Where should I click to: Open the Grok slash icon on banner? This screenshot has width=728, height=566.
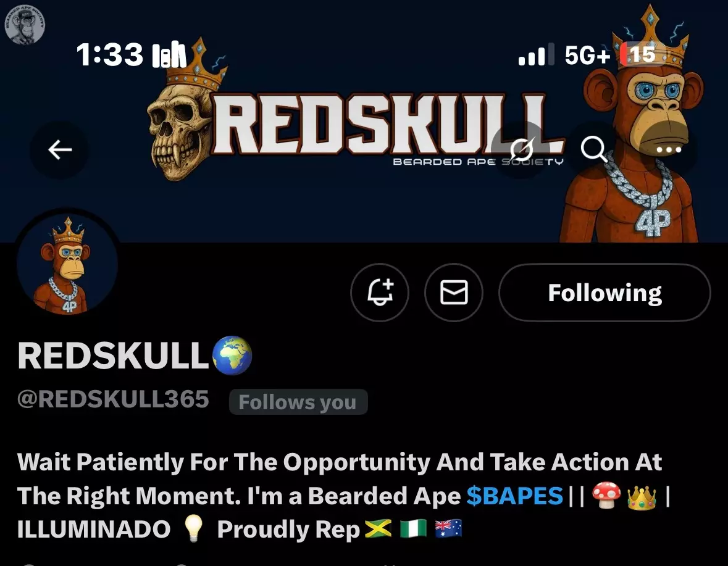[521, 149]
